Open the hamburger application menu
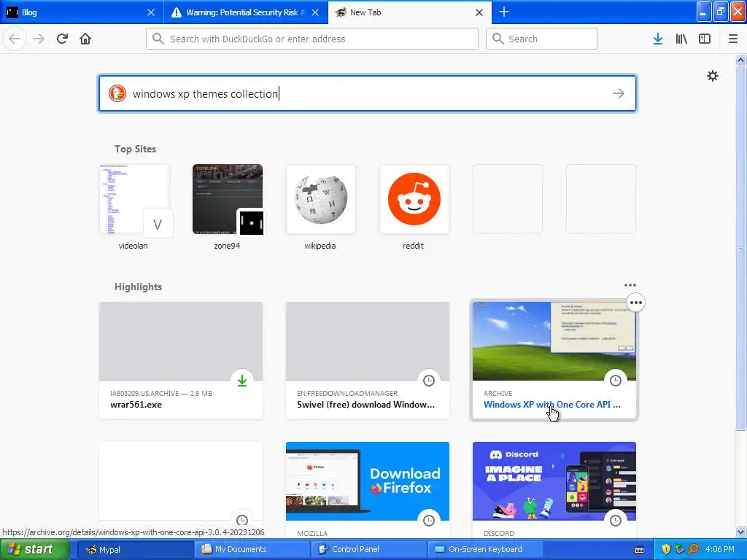747x560 pixels. pyautogui.click(x=733, y=39)
